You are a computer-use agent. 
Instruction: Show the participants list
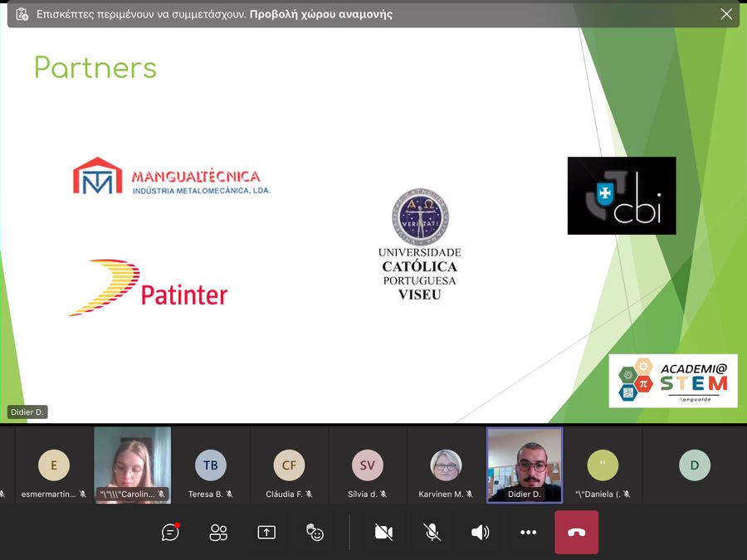tap(218, 533)
